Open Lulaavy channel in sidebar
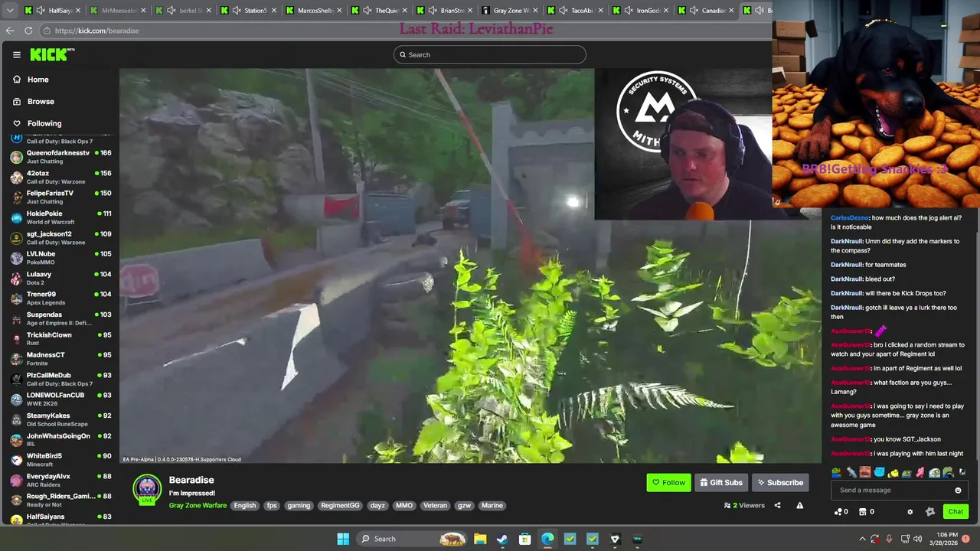This screenshot has width=980, height=551. tap(60, 278)
